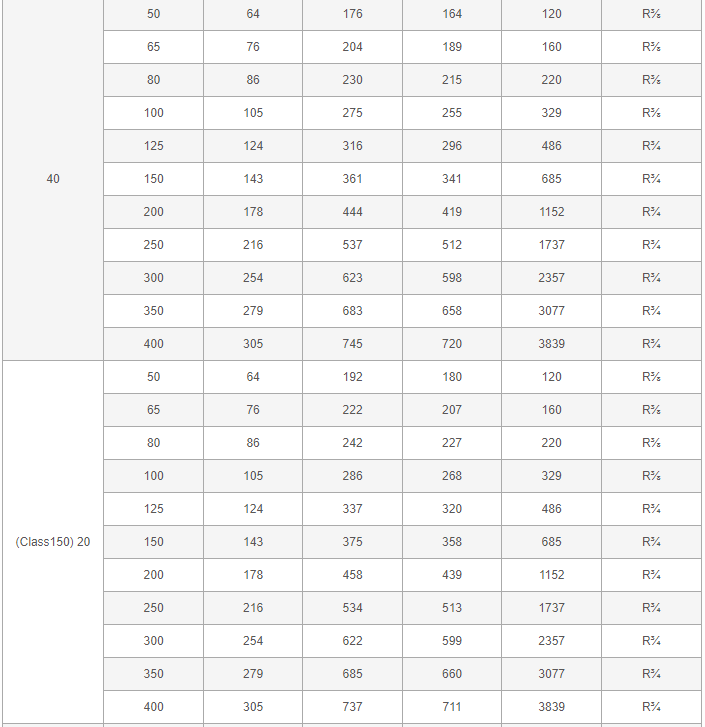Select the cell with value 537
705x727 pixels.
352,245
